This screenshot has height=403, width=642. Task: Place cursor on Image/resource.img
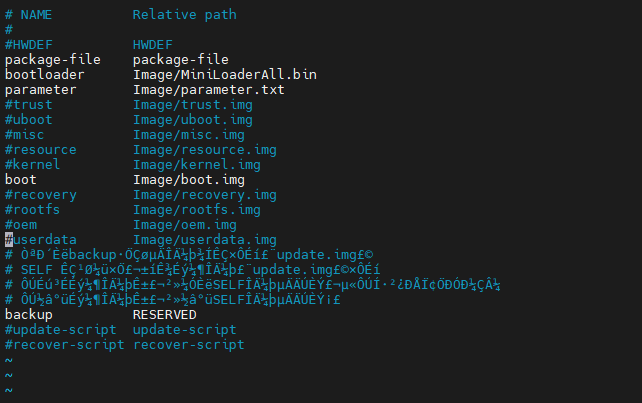(x=205, y=150)
